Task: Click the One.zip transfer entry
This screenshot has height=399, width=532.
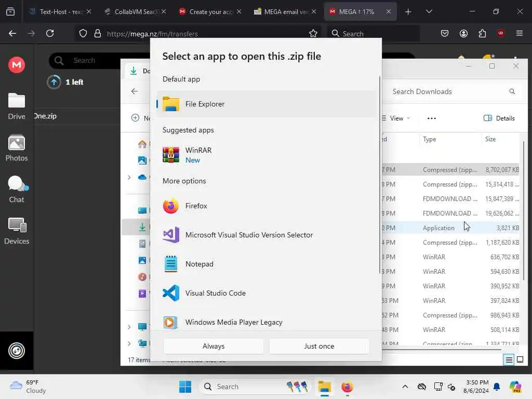Action: 46,116
